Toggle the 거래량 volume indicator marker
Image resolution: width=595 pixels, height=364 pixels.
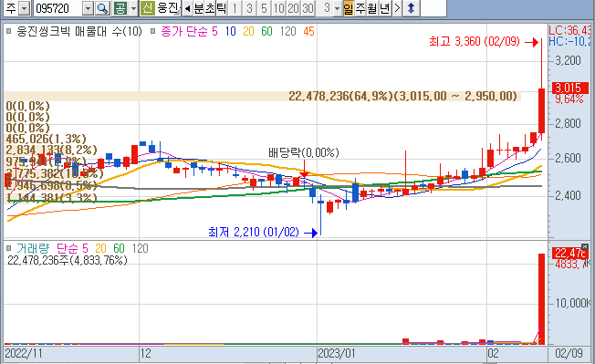9,248
